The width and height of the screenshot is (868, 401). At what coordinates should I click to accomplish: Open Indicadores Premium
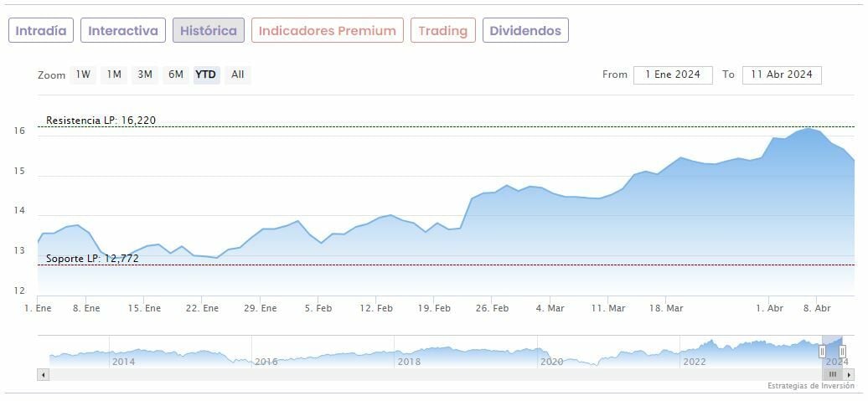pyautogui.click(x=327, y=31)
